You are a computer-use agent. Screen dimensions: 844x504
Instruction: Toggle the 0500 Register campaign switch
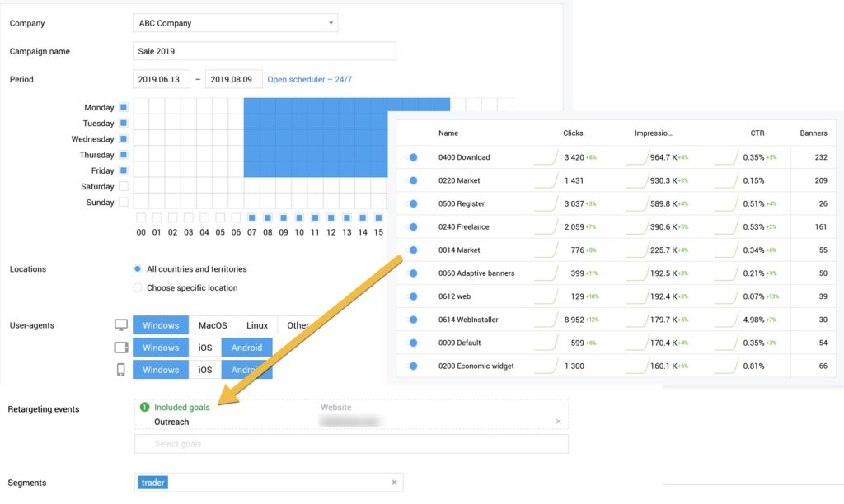point(411,203)
